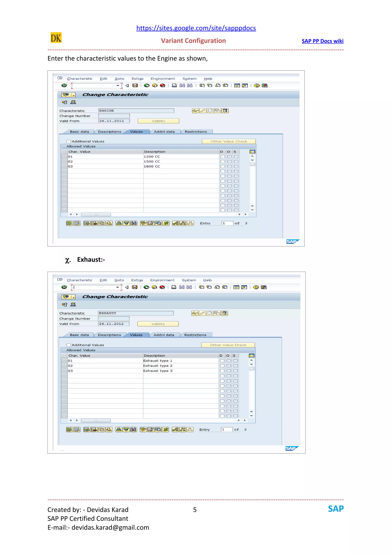Switch to Restrictions tab in ENGINE window

pyautogui.click(x=196, y=132)
